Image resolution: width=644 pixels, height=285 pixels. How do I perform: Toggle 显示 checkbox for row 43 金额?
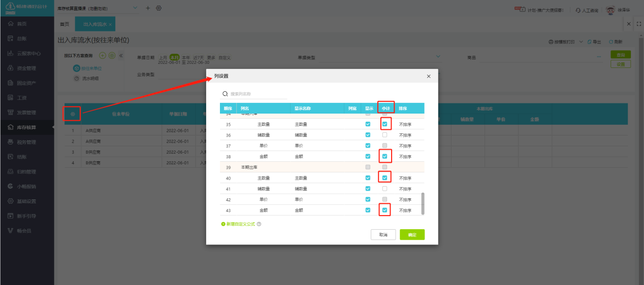coord(368,210)
